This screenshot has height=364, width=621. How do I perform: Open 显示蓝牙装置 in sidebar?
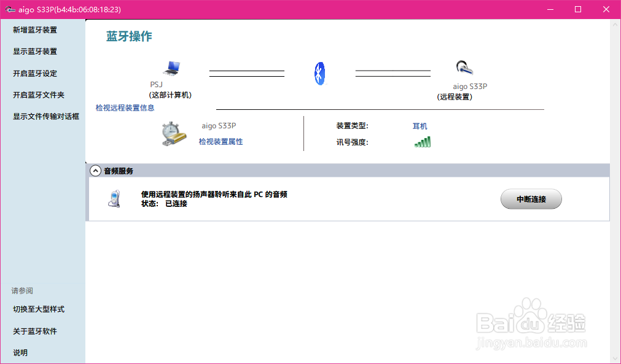click(35, 52)
